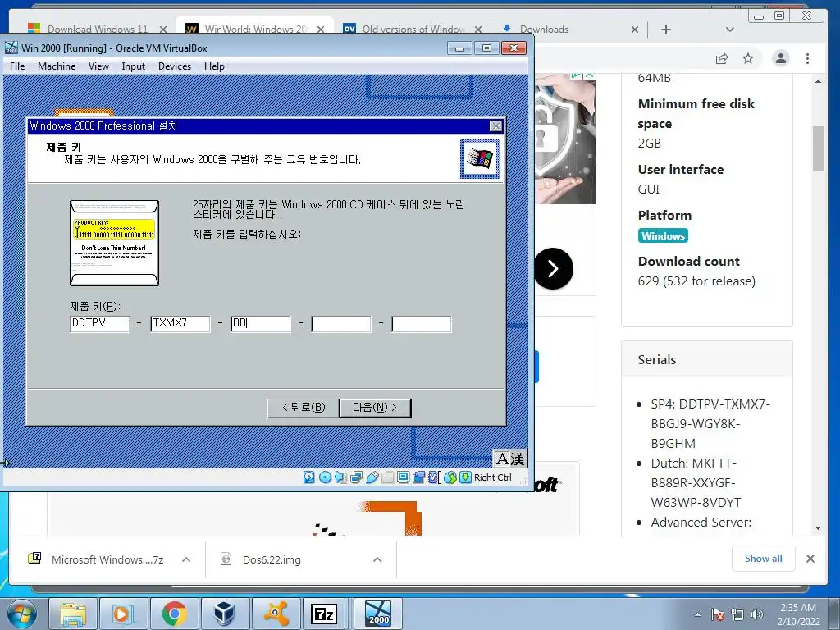Screen dimensions: 840x630
Task: Click the fourth empty product key field
Action: pos(340,324)
